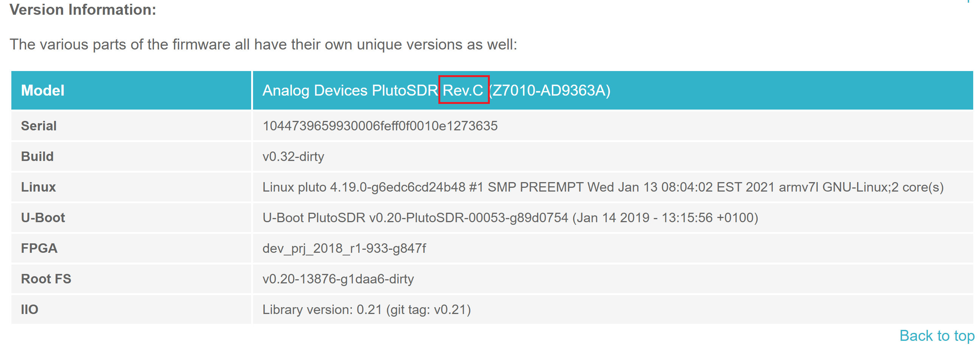Image resolution: width=980 pixels, height=348 pixels.
Task: Click the firmware versions intro sentence
Action: (x=263, y=45)
